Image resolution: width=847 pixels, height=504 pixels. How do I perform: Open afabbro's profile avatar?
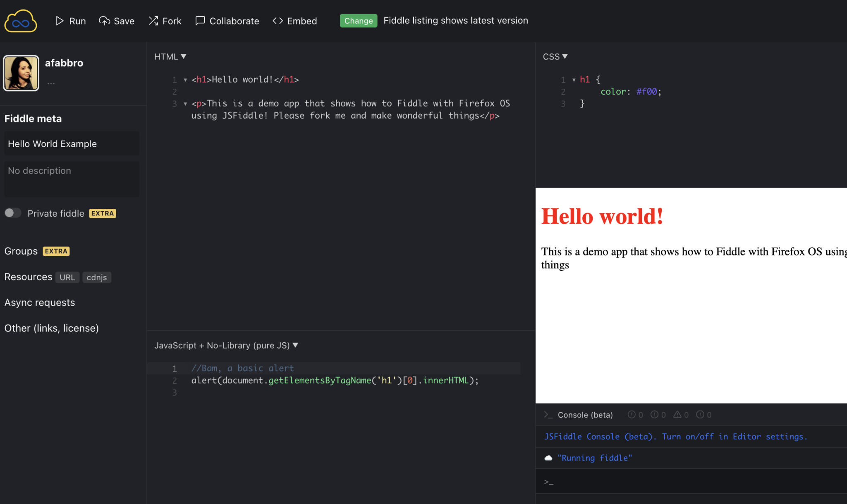click(x=21, y=73)
